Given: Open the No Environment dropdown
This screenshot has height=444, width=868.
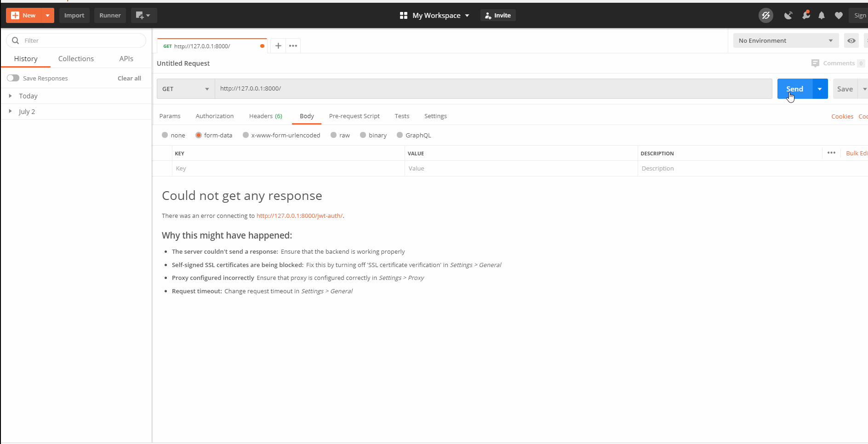Looking at the screenshot, I should click(785, 40).
